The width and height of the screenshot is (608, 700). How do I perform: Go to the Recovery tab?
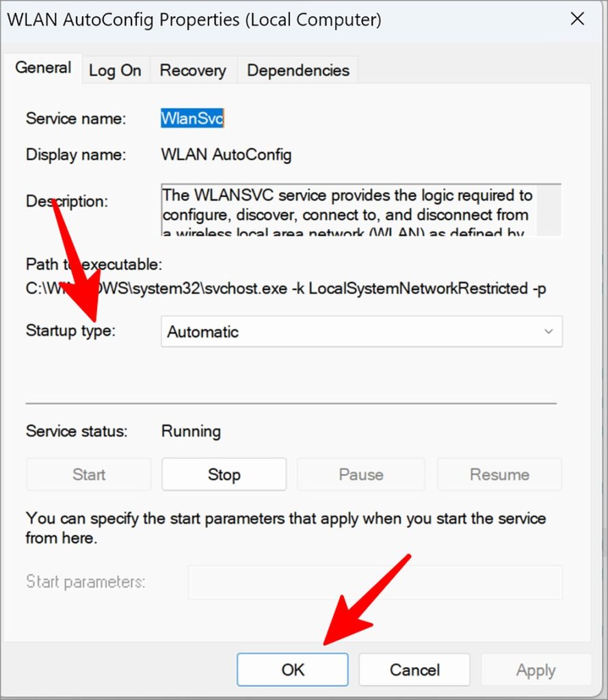tap(193, 70)
